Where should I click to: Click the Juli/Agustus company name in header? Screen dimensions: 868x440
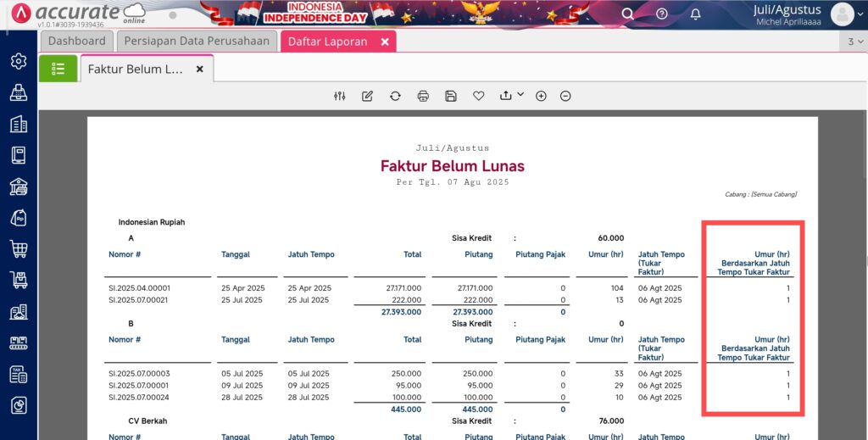point(788,9)
